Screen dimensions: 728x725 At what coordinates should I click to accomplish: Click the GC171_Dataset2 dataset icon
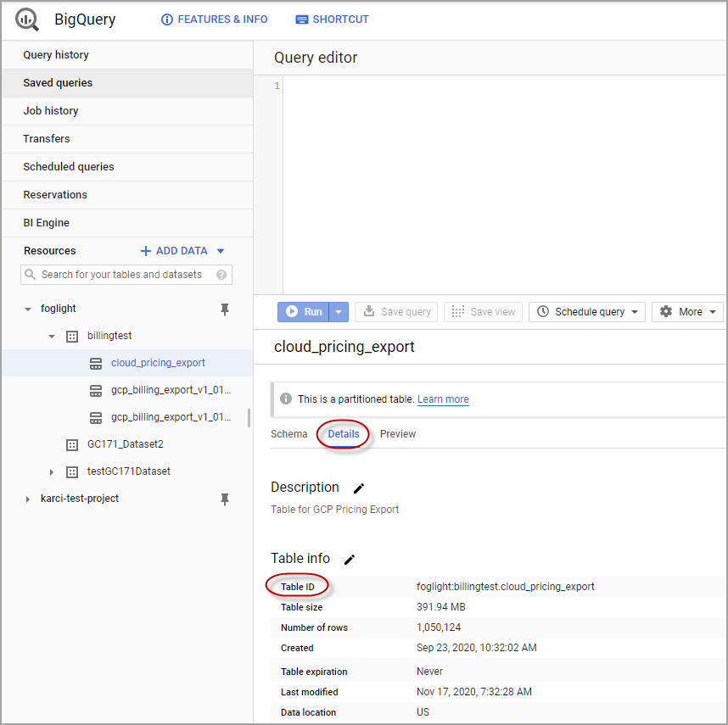pyautogui.click(x=72, y=444)
